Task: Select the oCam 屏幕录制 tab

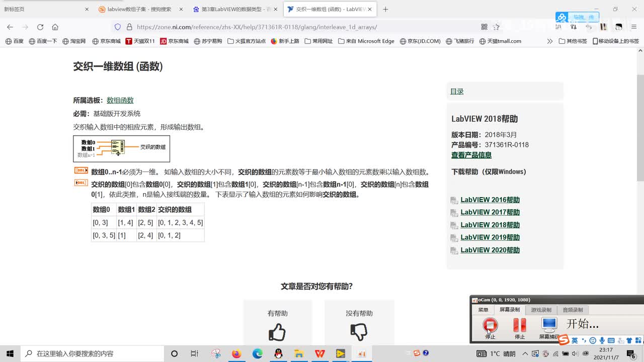Action: coord(509,310)
